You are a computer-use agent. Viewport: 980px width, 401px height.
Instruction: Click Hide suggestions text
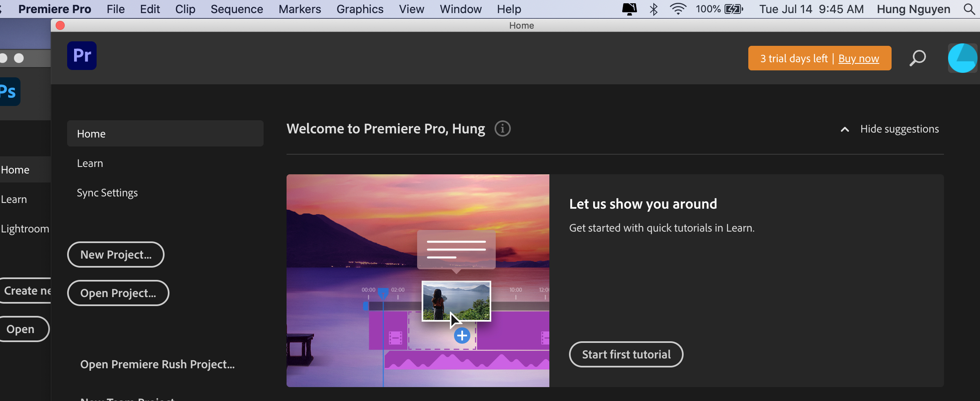899,129
